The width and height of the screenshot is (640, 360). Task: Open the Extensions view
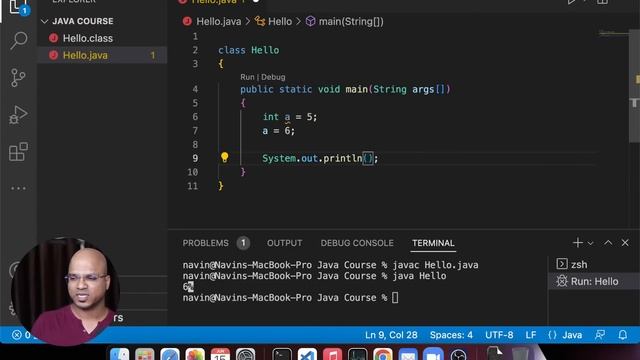click(18, 152)
